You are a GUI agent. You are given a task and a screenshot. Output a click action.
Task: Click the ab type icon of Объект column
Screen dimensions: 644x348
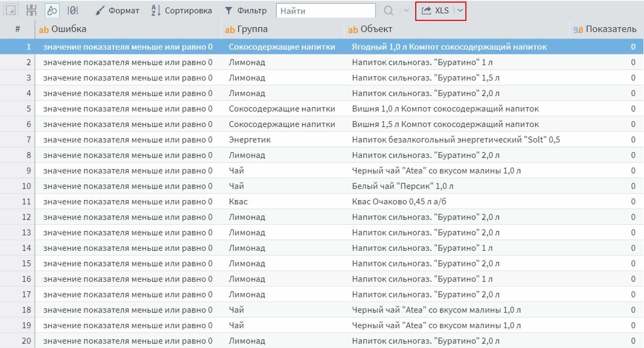tap(353, 30)
